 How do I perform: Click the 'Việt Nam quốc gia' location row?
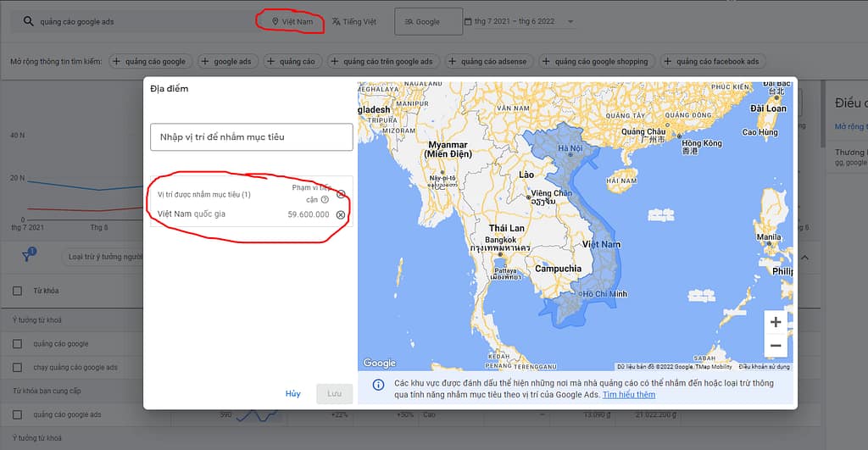(x=251, y=214)
